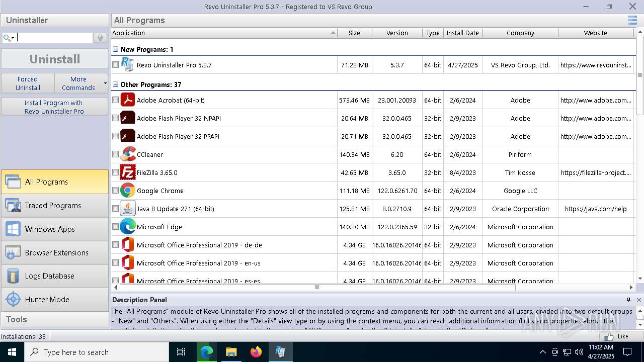The width and height of the screenshot is (644, 362).
Task: Click the description panel scroll down arrow
Action: coord(640,325)
